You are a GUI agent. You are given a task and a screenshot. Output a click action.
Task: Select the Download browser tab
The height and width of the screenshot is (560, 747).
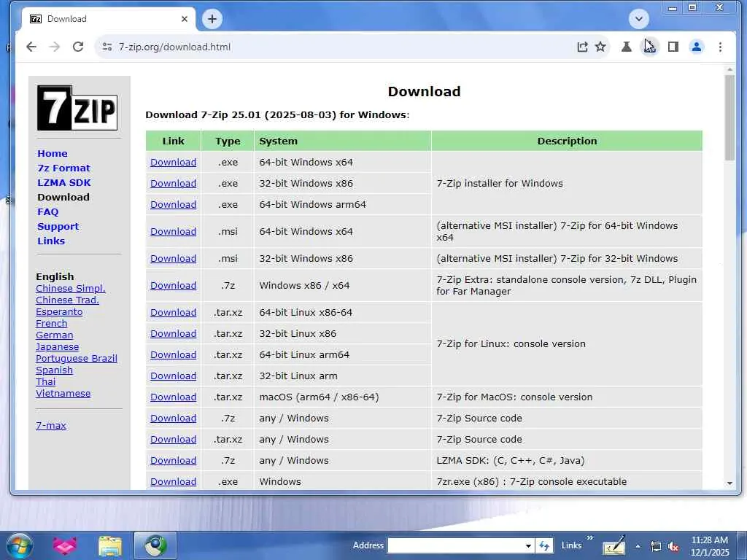tap(109, 19)
